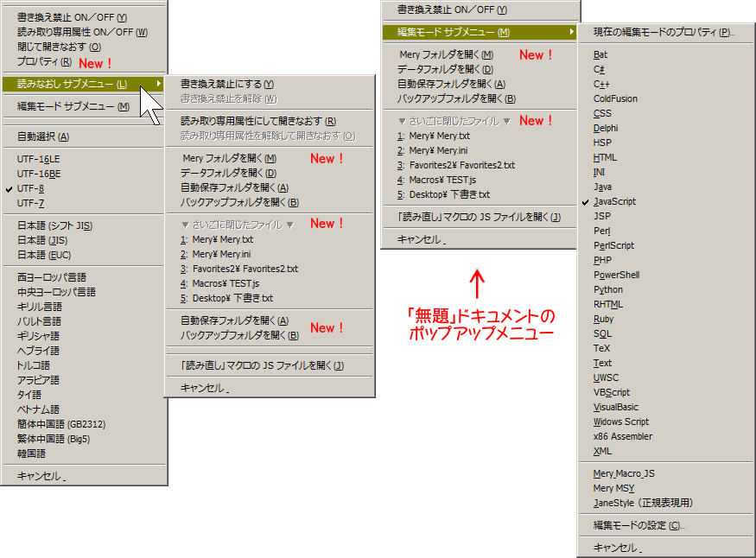Image resolution: width=756 pixels, height=558 pixels.
Task: Choose UTF-16LE encoding
Action: 39,159
